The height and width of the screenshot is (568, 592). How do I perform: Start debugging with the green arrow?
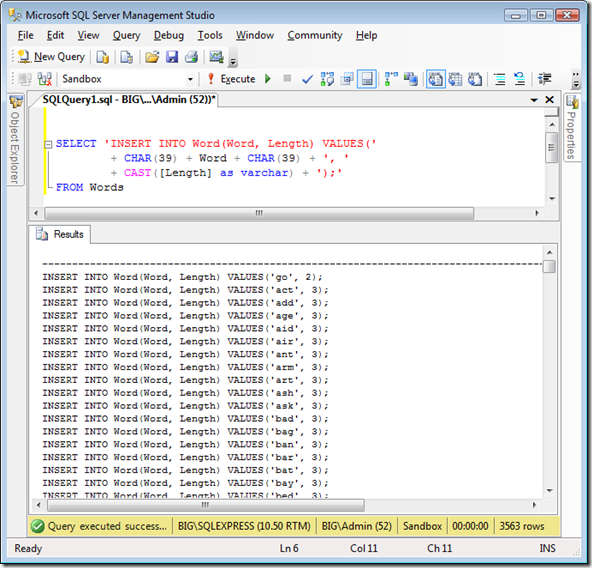tap(268, 79)
